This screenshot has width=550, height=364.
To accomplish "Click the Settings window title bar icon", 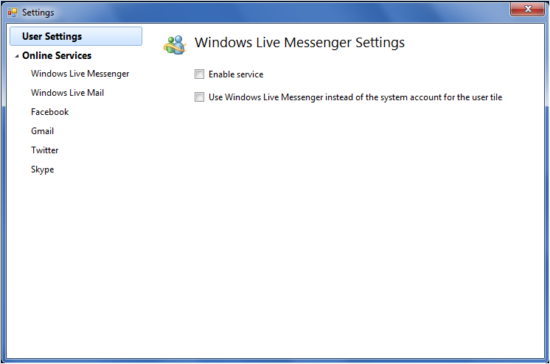I will tap(12, 13).
